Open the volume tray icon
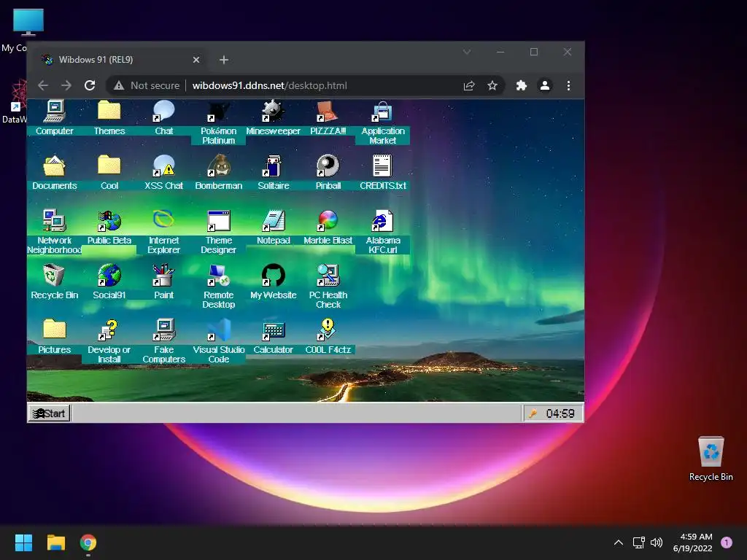Viewport: 747px width, 560px height. (x=657, y=542)
